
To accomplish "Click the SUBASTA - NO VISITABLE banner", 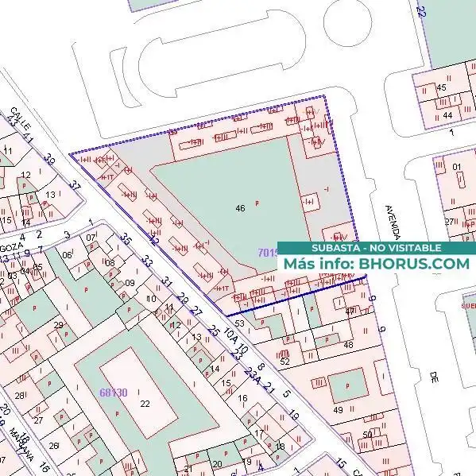I will tap(377, 248).
